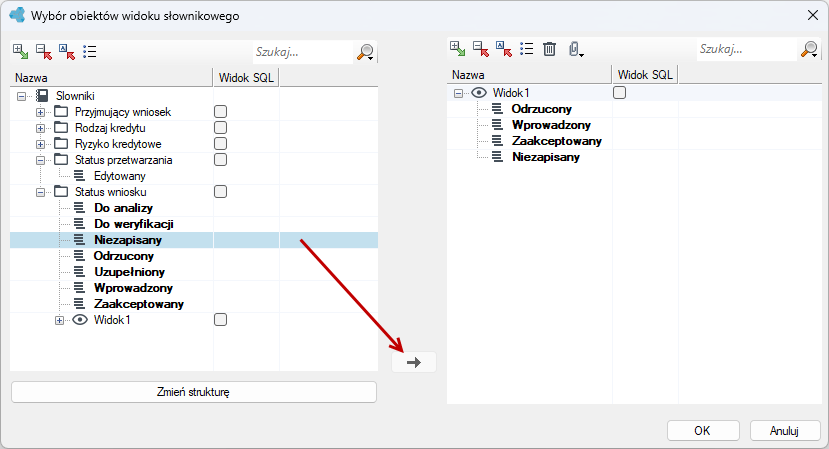
Task: Click the magnifier search icon in right panel
Action: click(809, 49)
